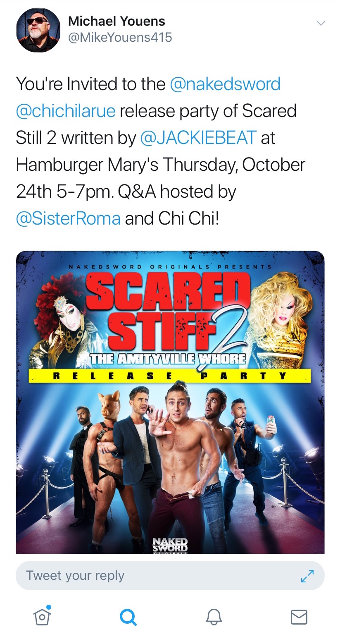Open the Messages envelope icon
The width and height of the screenshot is (340, 644).
coord(299,617)
